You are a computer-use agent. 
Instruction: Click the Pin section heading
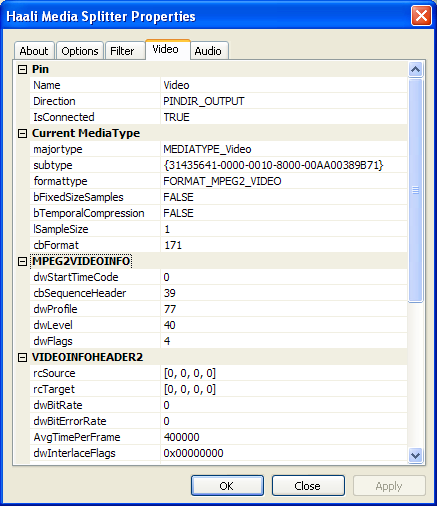click(40, 69)
